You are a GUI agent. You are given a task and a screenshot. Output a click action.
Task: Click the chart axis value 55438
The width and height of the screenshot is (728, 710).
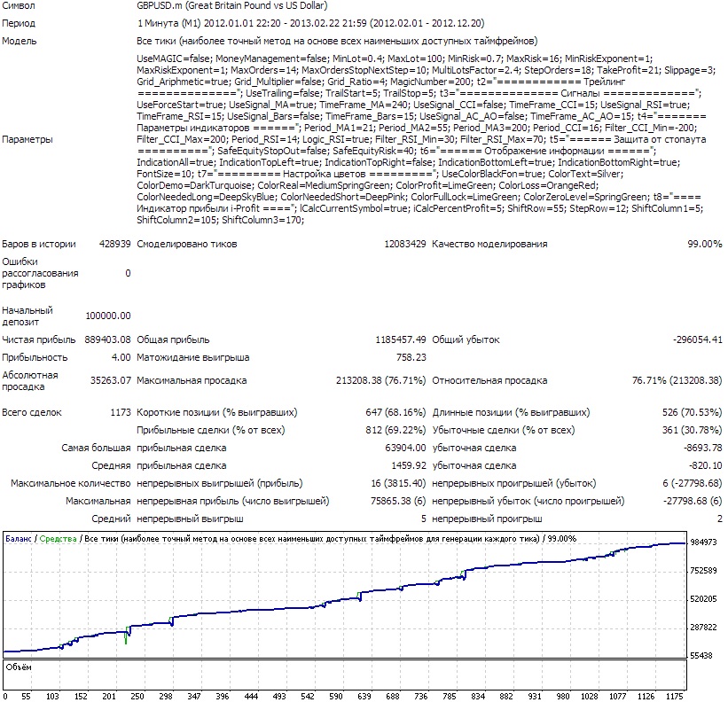click(701, 656)
